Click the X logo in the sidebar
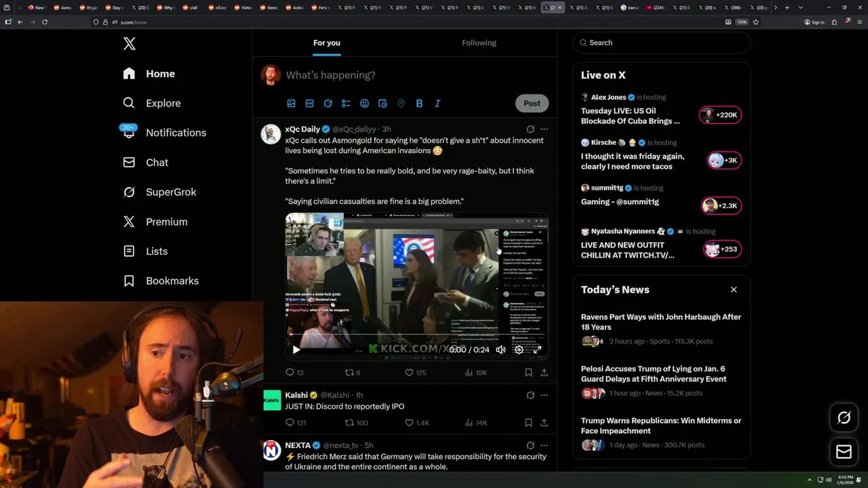The height and width of the screenshot is (488, 868). click(130, 44)
